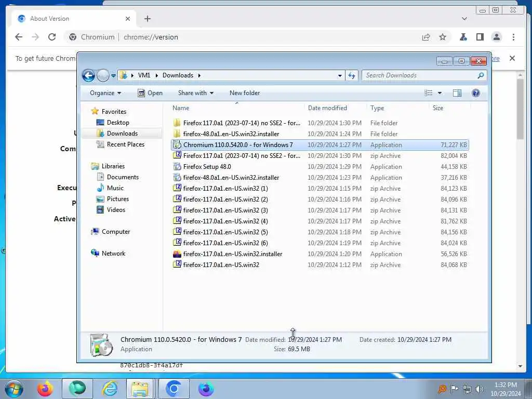
Task: Select Computer in the navigation pane
Action: click(x=116, y=231)
